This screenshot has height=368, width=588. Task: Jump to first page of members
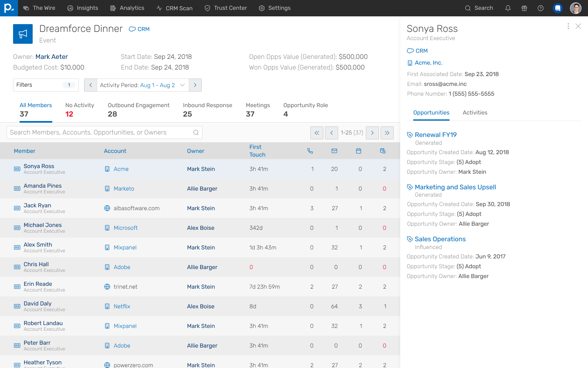pos(317,133)
